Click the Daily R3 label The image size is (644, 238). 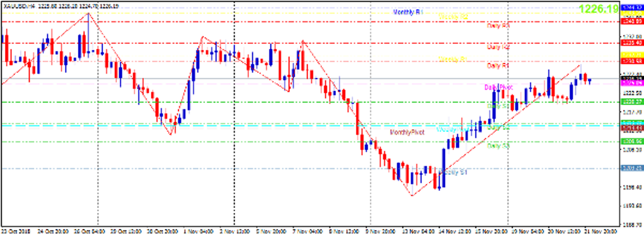(498, 26)
